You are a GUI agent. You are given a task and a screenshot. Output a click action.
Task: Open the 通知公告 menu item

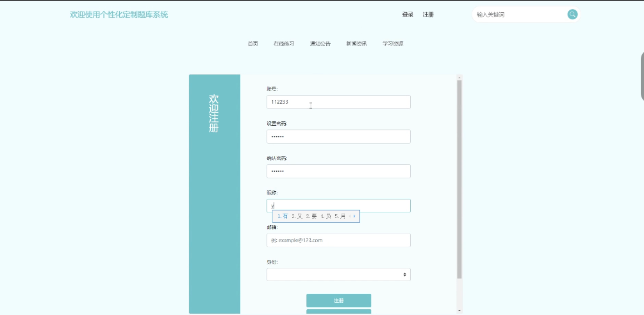point(320,44)
